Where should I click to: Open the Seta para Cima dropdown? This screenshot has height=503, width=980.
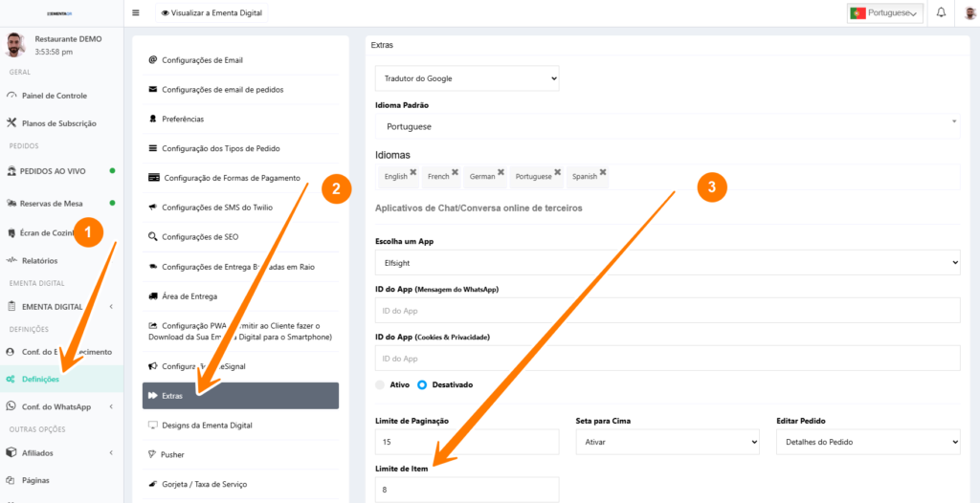tap(666, 442)
